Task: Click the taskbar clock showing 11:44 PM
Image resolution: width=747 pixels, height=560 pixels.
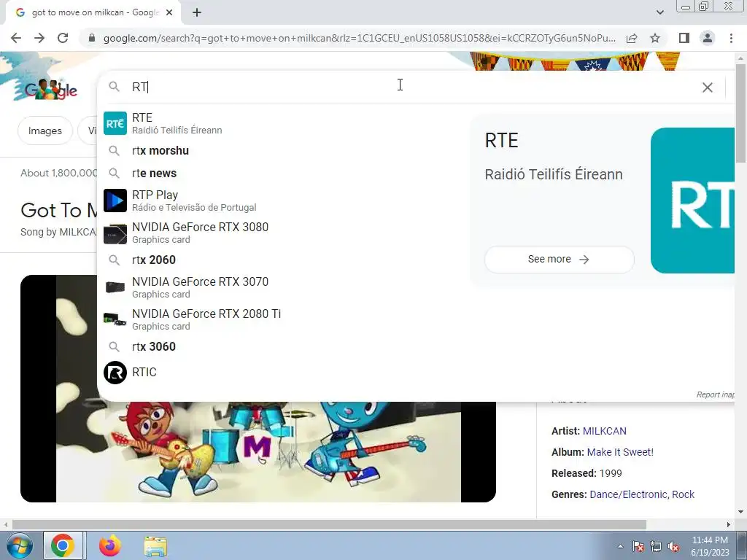Action: pos(710,546)
